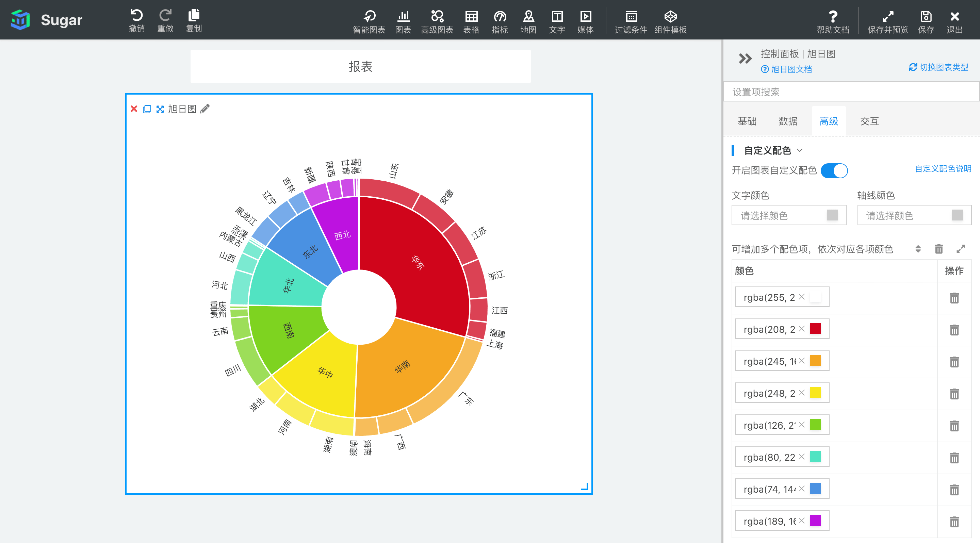Select the 高级 tab

point(829,121)
